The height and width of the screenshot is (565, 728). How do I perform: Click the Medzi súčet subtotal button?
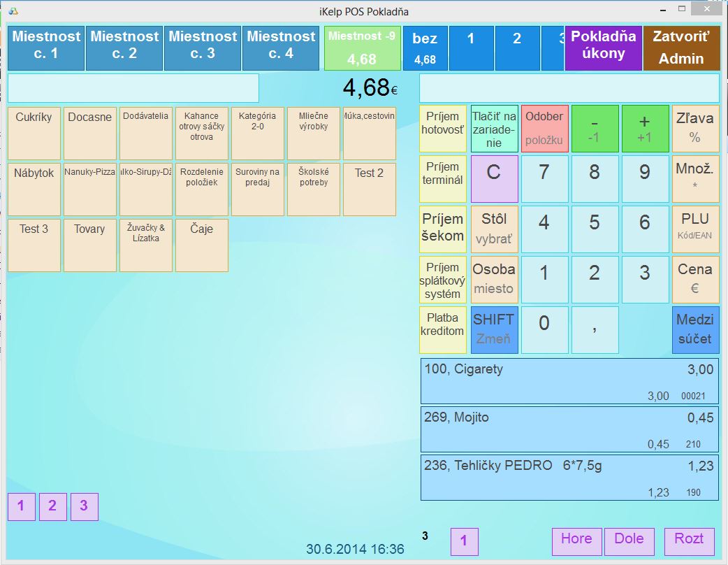(695, 329)
